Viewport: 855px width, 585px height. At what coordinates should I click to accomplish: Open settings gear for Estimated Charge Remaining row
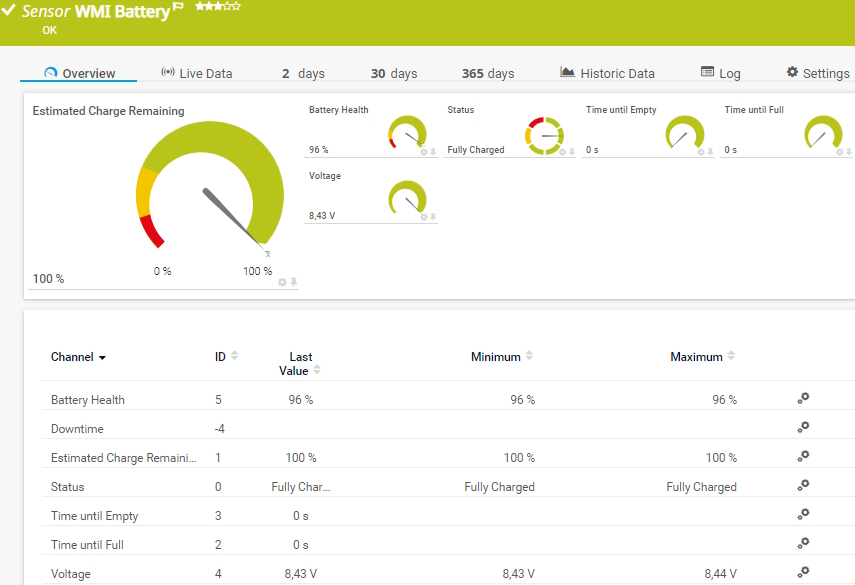pos(803,456)
